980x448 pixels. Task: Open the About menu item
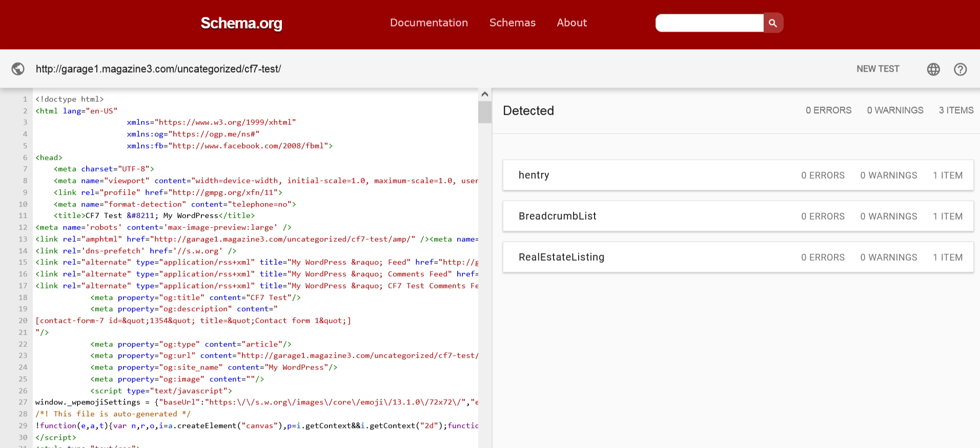572,23
